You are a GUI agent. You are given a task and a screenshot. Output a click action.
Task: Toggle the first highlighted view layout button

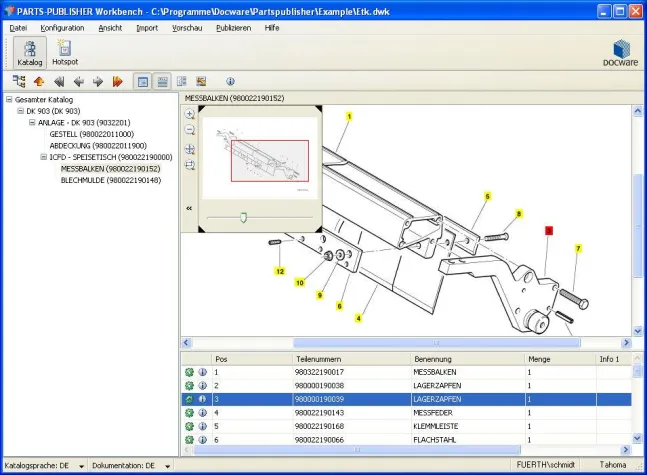click(x=143, y=81)
